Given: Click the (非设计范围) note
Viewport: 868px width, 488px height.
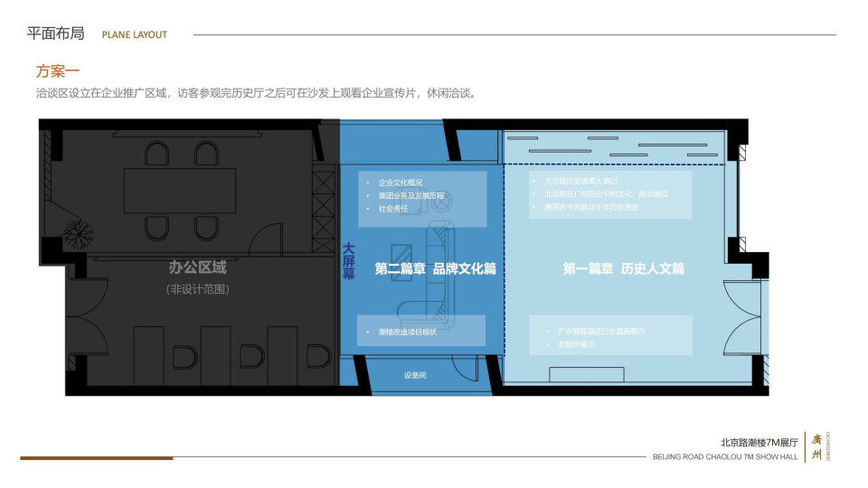Looking at the screenshot, I should click(x=198, y=289).
